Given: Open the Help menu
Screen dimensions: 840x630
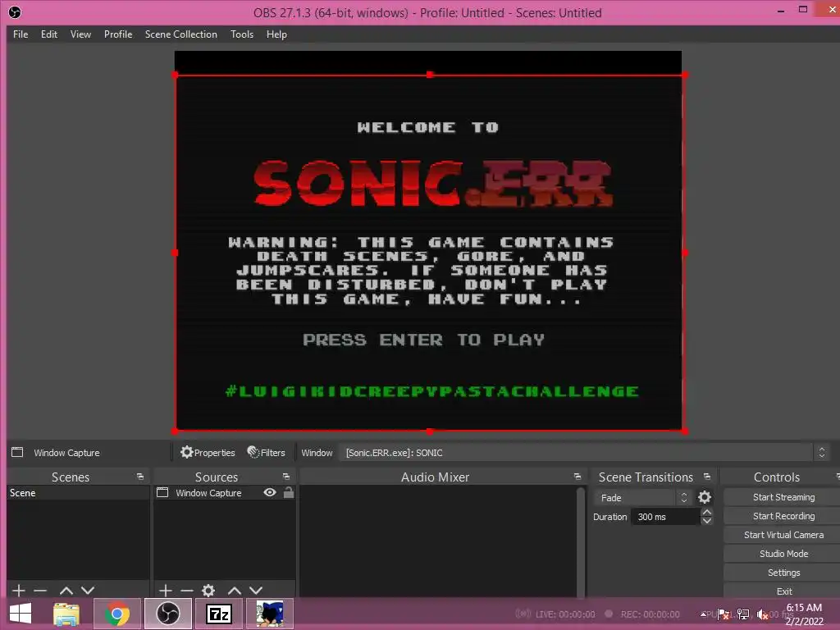Looking at the screenshot, I should pos(276,34).
